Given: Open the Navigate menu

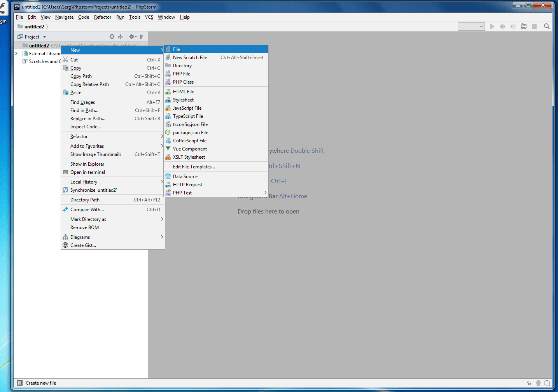Looking at the screenshot, I should point(64,17).
